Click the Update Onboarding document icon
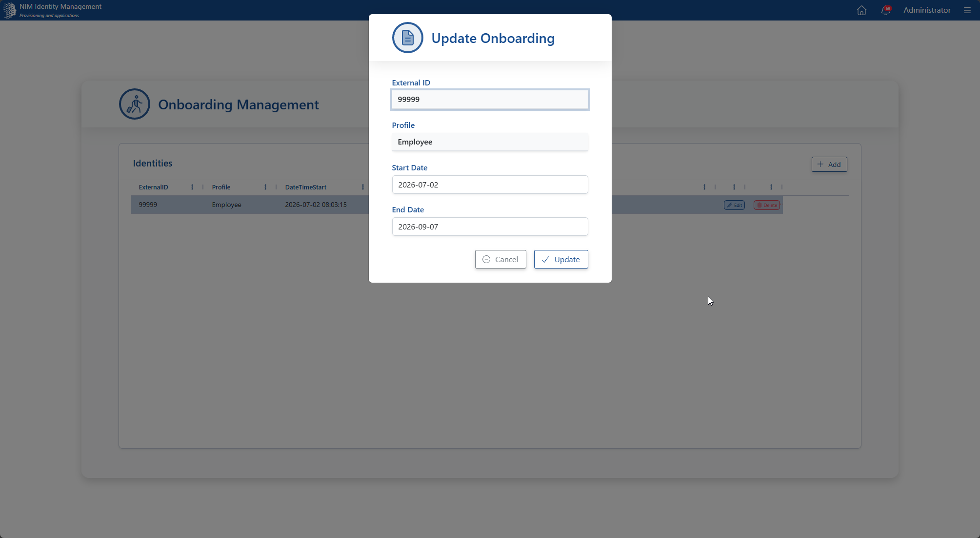Viewport: 980px width, 538px height. 408,38
